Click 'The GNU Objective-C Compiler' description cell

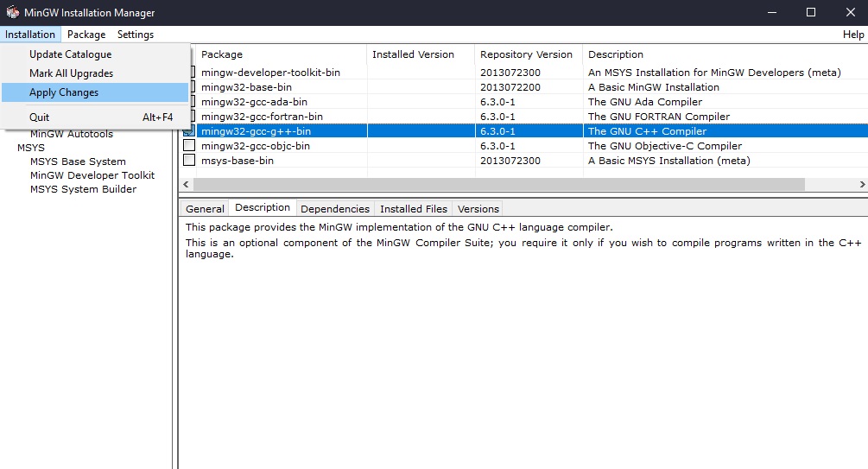pos(665,146)
